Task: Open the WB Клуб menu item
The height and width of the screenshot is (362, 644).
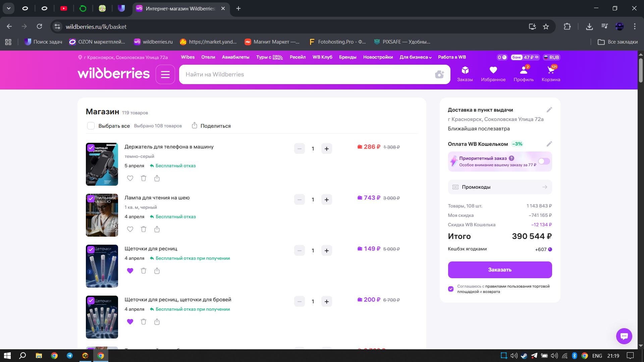Action: tap(322, 57)
